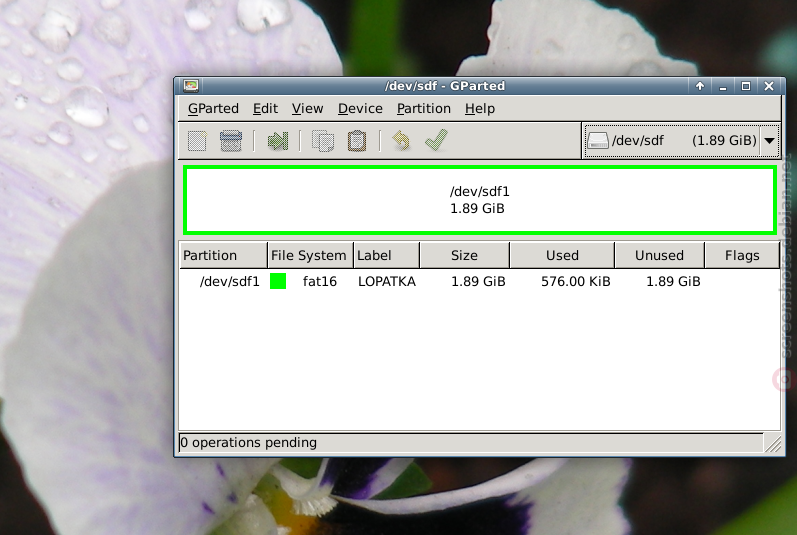Screen dimensions: 797x535
Task: Open the /dev/sdf device selector dropdown
Action: tap(682, 140)
